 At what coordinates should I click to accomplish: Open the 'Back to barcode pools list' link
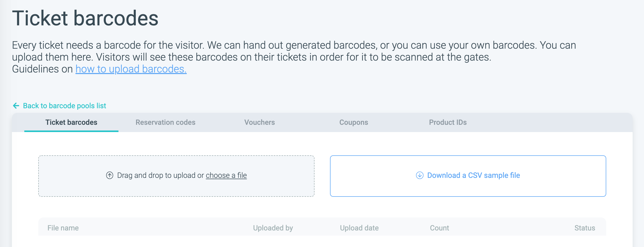pyautogui.click(x=64, y=106)
